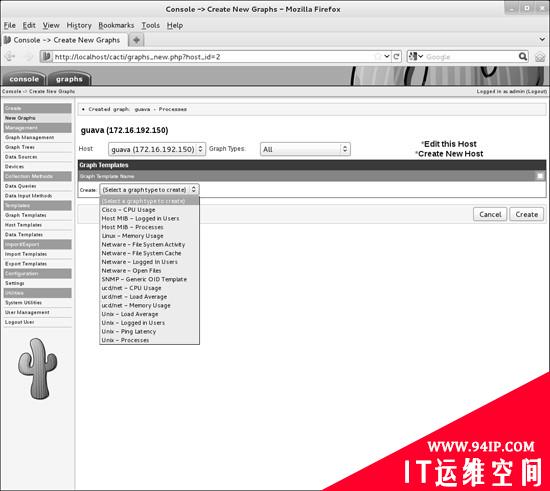Screen dimensions: 550x491
Task: Open the Edit this Host link
Action: (x=450, y=144)
